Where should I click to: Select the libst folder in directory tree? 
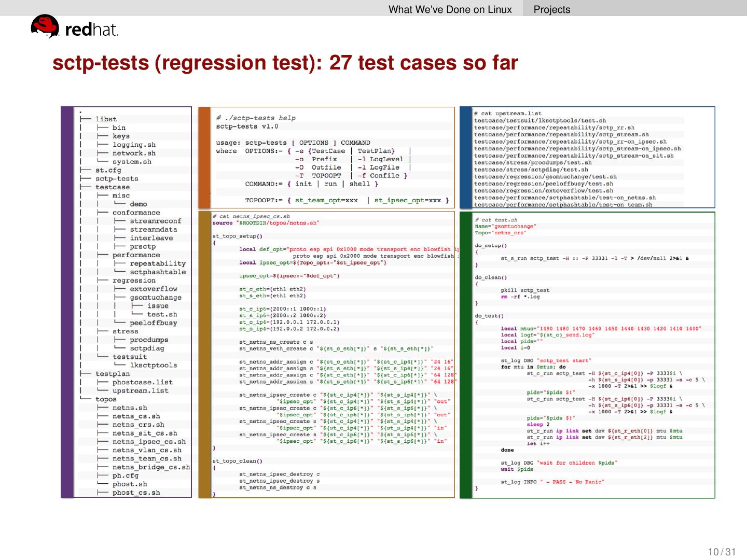(106, 119)
